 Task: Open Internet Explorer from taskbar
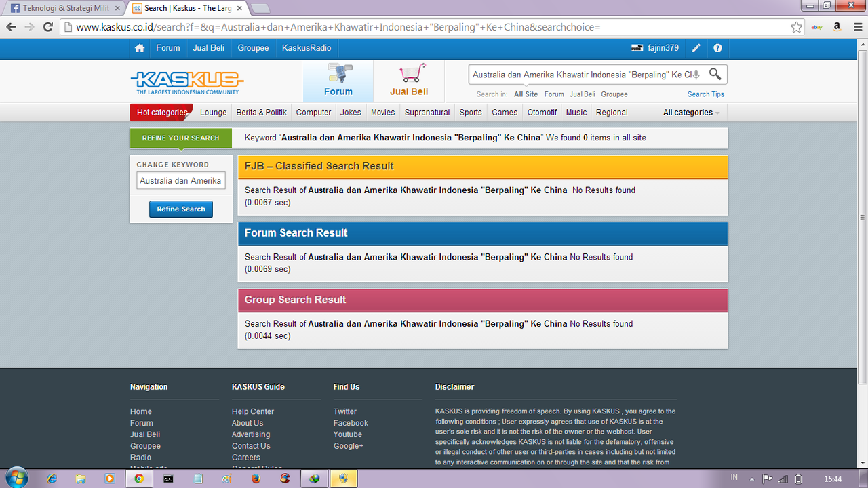52,479
